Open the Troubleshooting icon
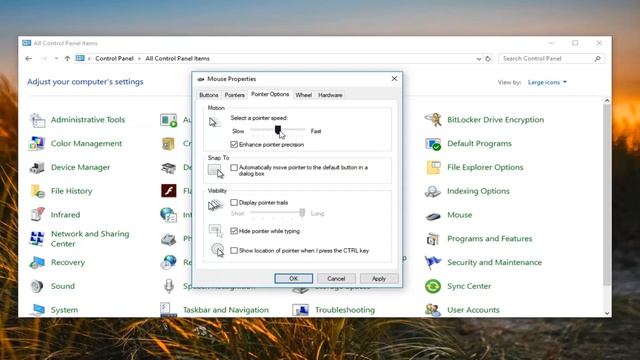Image resolution: width=640 pixels, height=360 pixels. (300, 310)
